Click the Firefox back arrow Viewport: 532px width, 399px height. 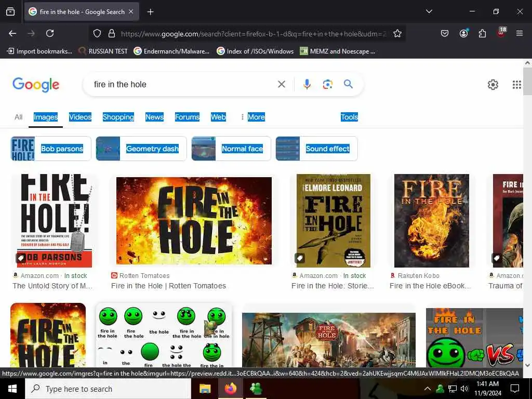point(12,33)
